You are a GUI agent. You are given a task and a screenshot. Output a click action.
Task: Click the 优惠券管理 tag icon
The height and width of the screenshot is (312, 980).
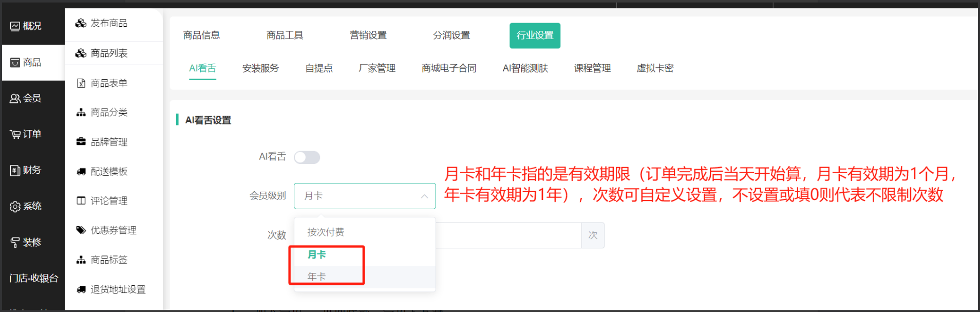(x=81, y=230)
